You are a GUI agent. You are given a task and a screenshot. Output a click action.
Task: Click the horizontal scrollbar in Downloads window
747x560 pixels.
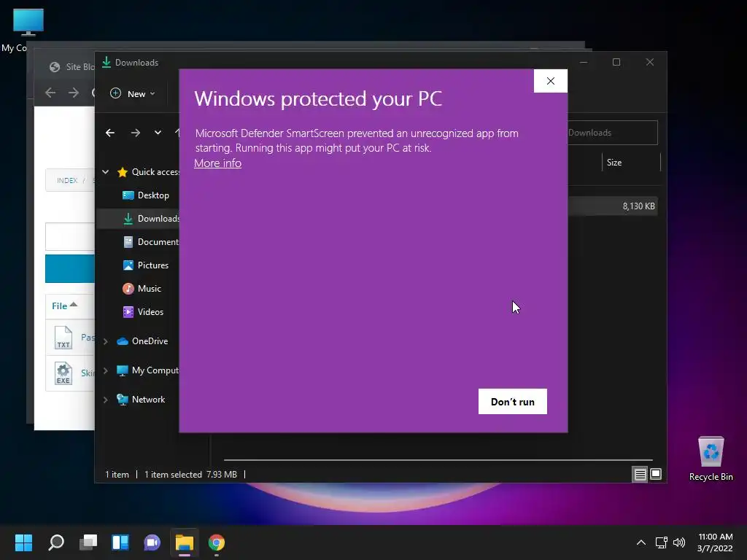pos(438,460)
